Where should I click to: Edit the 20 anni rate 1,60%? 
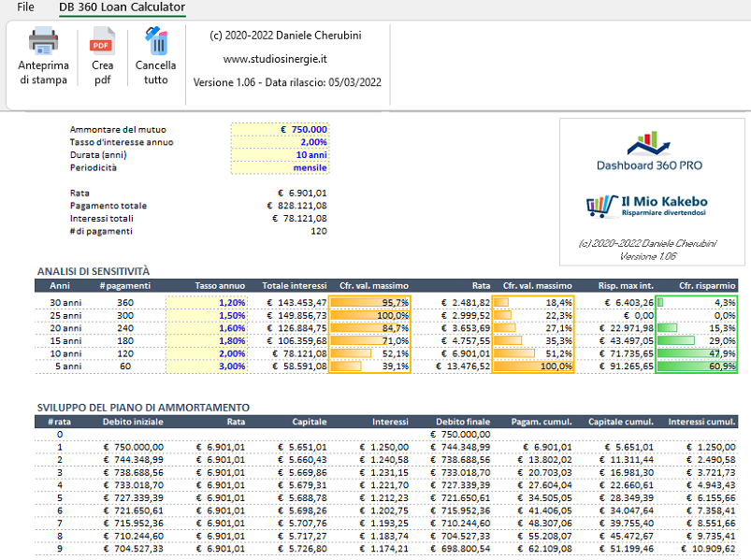point(206,328)
